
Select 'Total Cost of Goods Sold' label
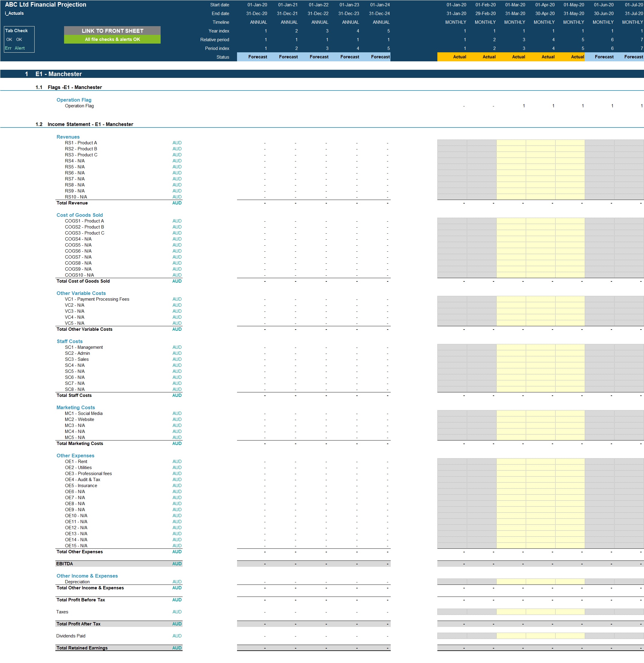point(83,281)
